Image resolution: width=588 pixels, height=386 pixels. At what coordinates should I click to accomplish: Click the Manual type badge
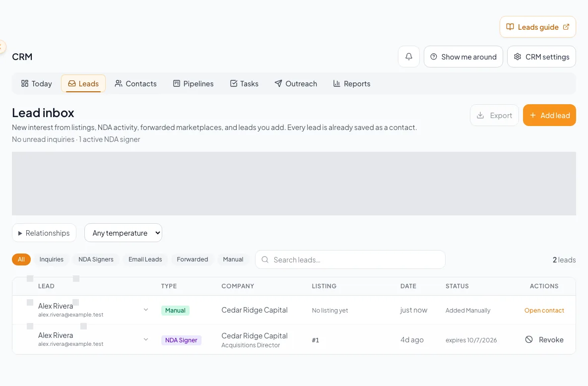point(175,310)
